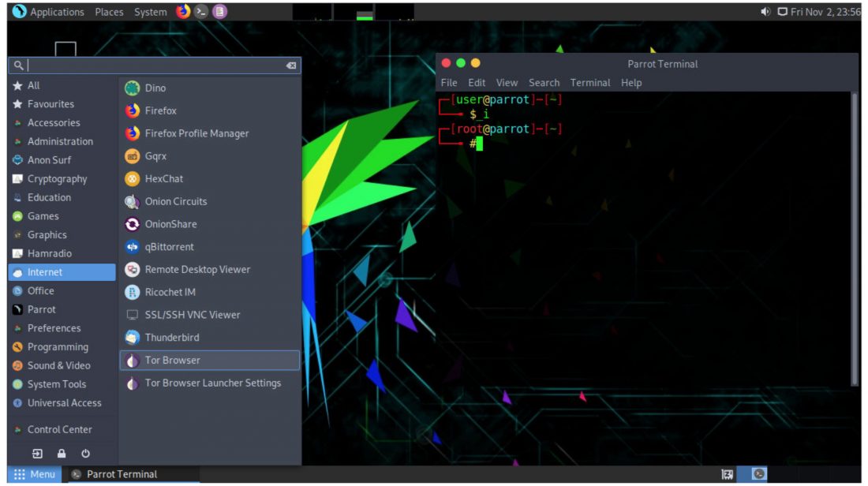Viewport: 868px width, 486px height.
Task: Open the qBittorrent application
Action: click(169, 247)
